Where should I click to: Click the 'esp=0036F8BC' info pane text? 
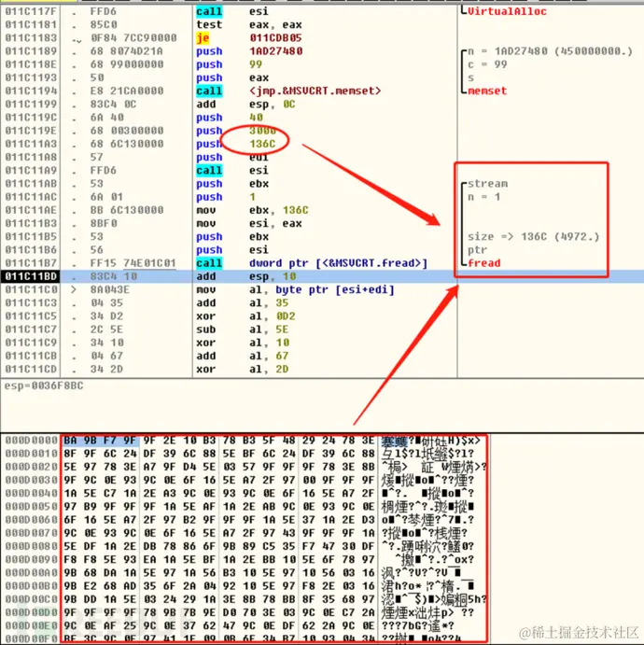[44, 386]
